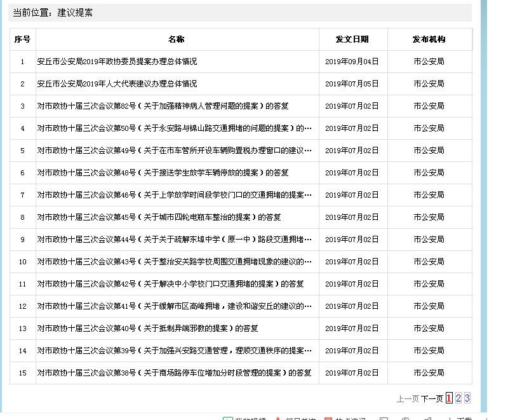Image resolution: width=508 pixels, height=420 pixels.
Task: Select the date 2019年09月04日
Action: (352, 62)
